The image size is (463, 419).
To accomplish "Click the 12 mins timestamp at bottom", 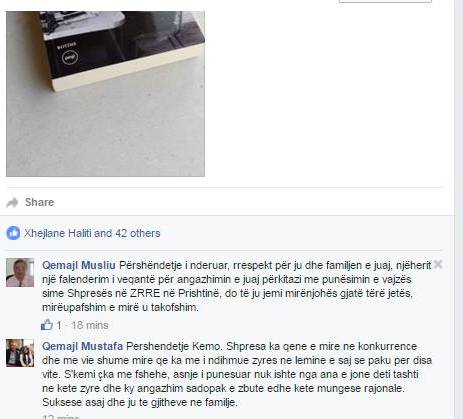I will (x=61, y=417).
